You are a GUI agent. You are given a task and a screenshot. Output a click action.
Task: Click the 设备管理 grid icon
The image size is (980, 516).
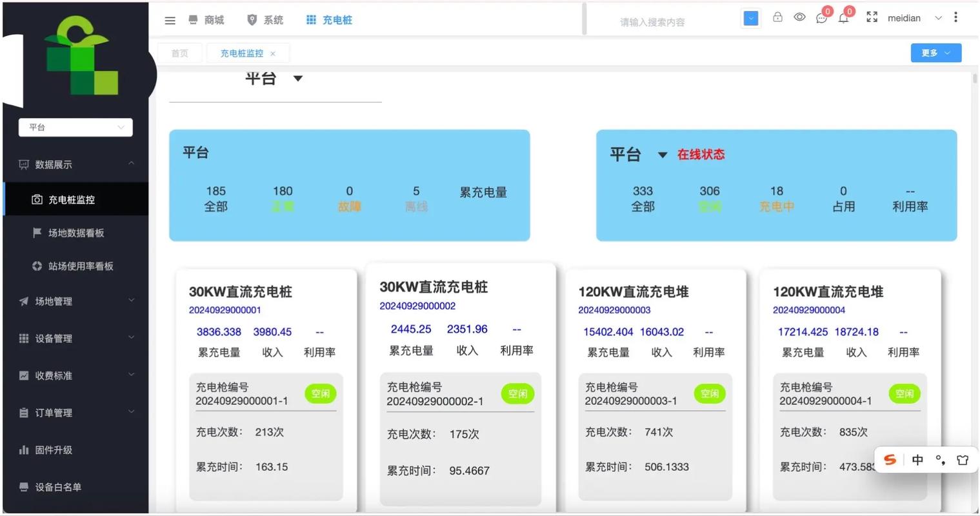(24, 338)
